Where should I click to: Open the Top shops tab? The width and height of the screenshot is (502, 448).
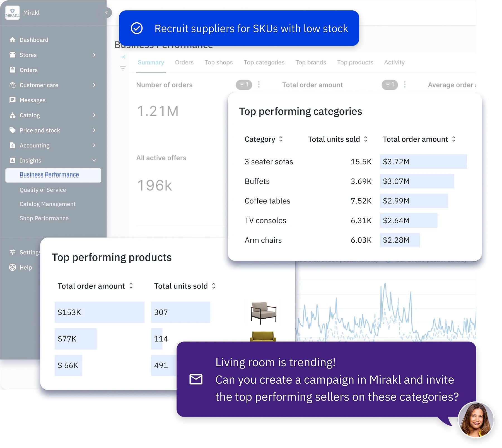tap(219, 62)
